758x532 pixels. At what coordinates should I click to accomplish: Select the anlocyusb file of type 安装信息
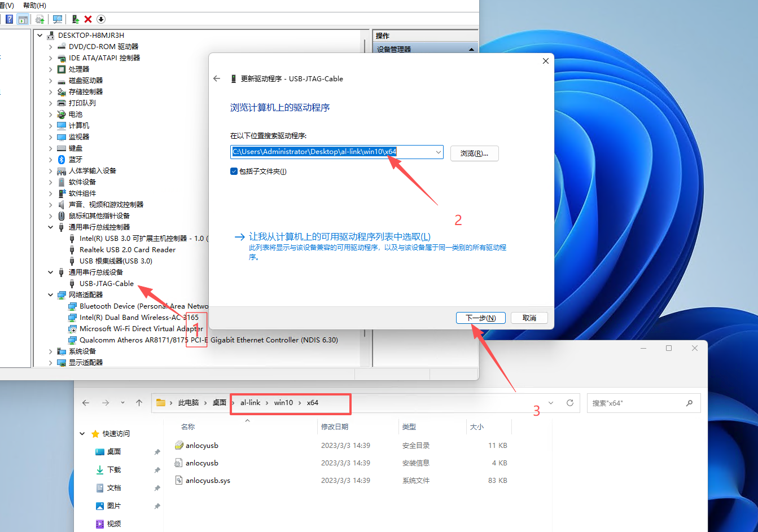[x=202, y=463]
